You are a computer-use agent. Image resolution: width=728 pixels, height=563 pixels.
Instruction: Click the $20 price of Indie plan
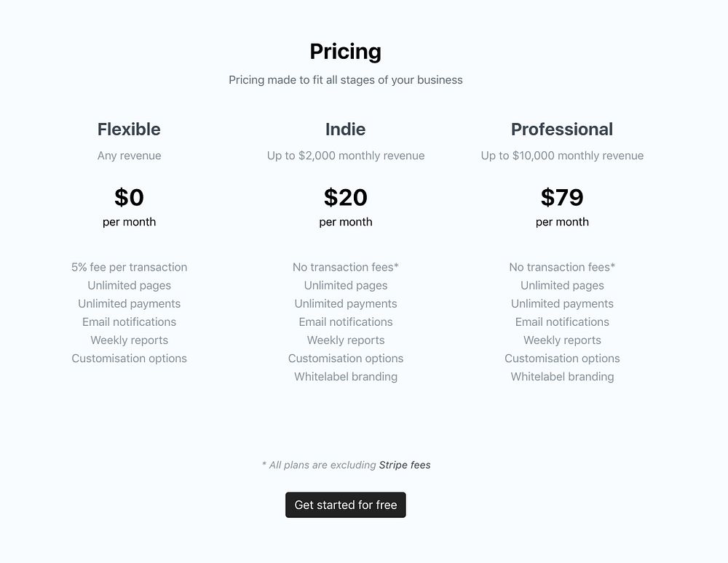[345, 197]
